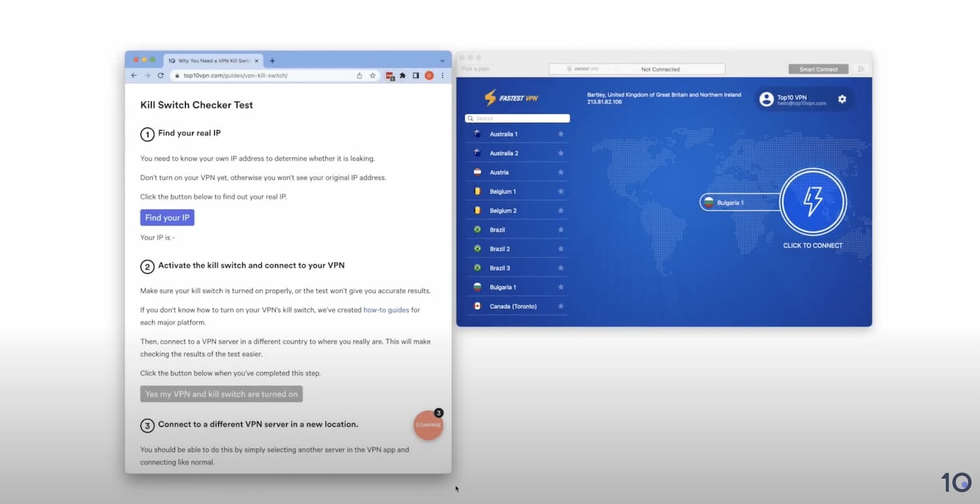Click the Austria flag icon
The width and height of the screenshot is (980, 504).
click(478, 172)
